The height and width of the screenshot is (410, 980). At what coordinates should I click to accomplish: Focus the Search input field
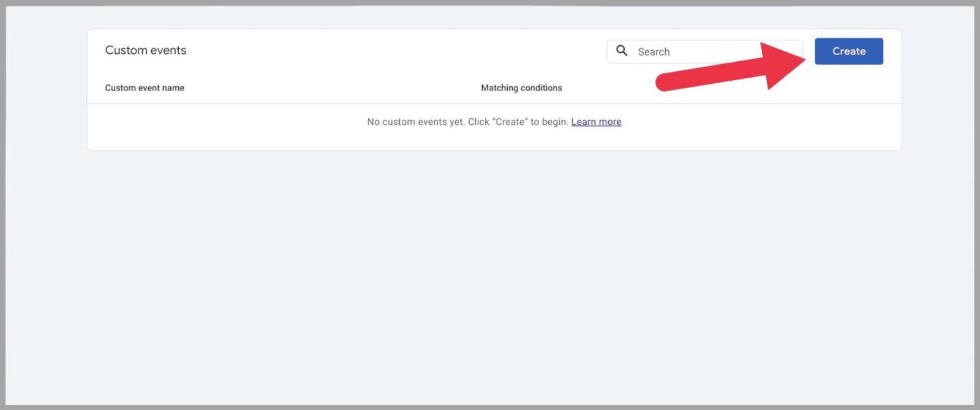tap(698, 52)
